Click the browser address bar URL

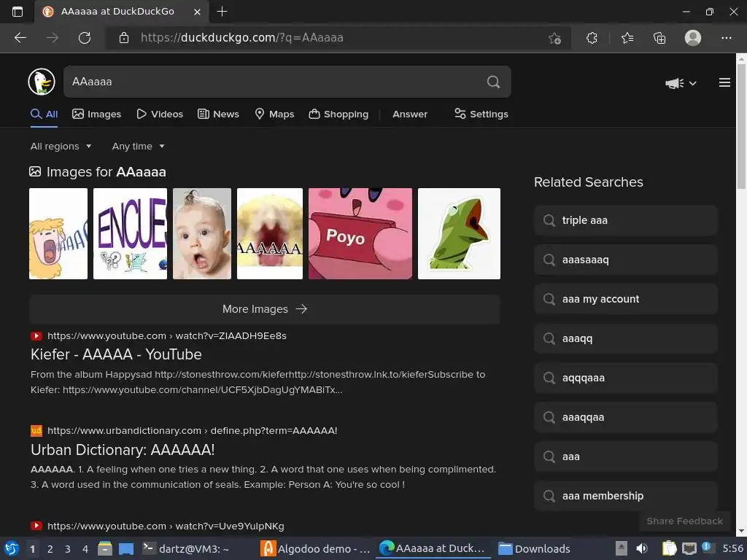click(x=242, y=38)
